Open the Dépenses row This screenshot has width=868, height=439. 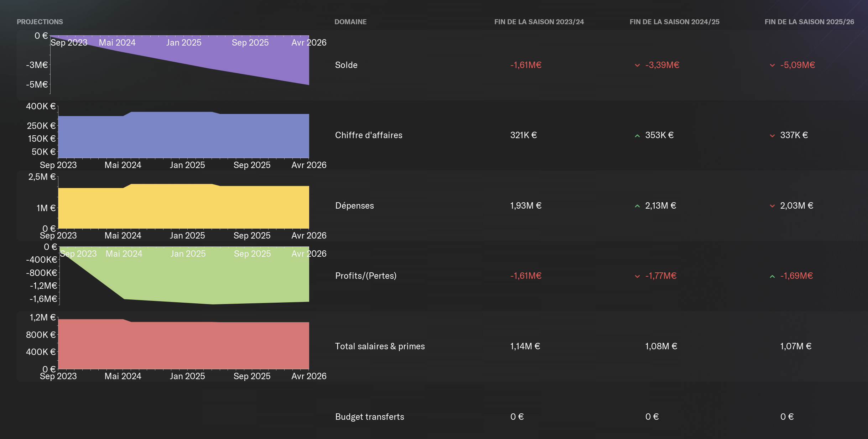pos(442,205)
